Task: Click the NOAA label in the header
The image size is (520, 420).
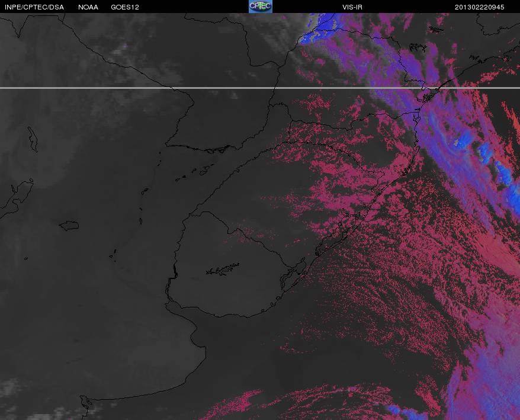Action: tap(88, 7)
